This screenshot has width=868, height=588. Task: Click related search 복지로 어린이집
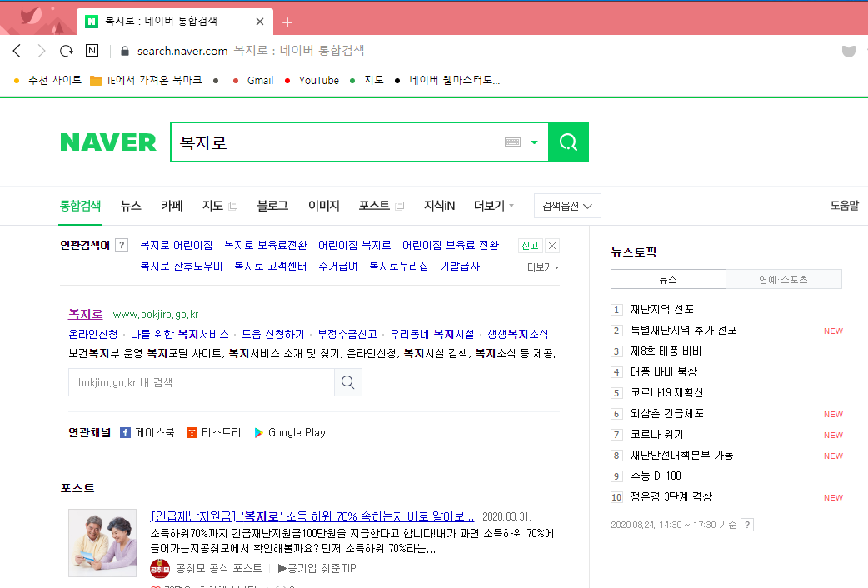tap(176, 245)
